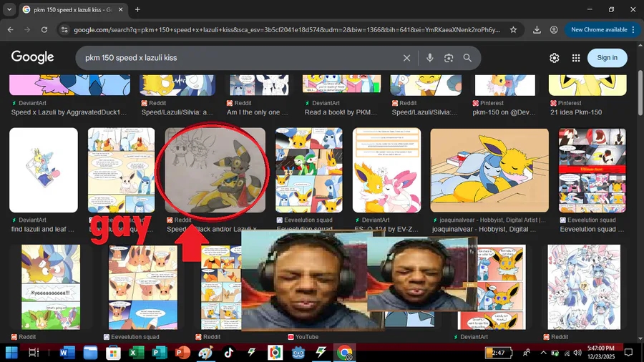The image size is (644, 362).
Task: Open Speed x Lazuli by AggravatedDuck result
Action: [69, 112]
